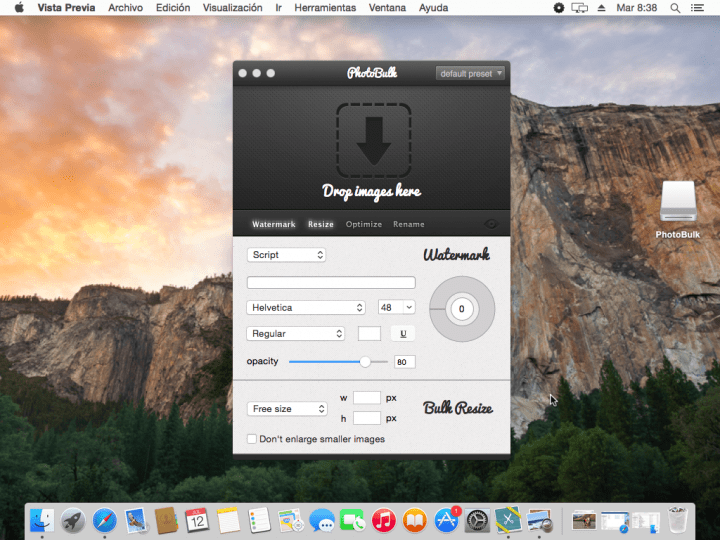Click the watermark text color swatch
Image resolution: width=720 pixels, height=540 pixels.
pyautogui.click(x=369, y=334)
